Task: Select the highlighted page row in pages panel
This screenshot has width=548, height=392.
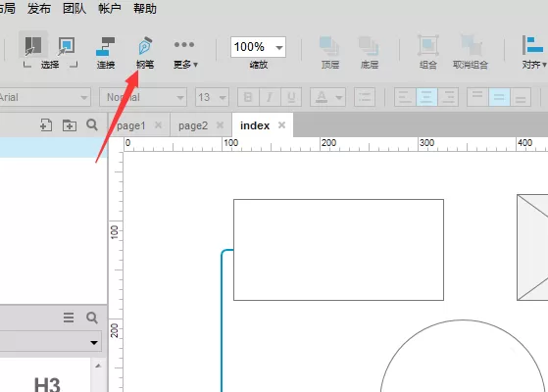Action: pyautogui.click(x=53, y=147)
